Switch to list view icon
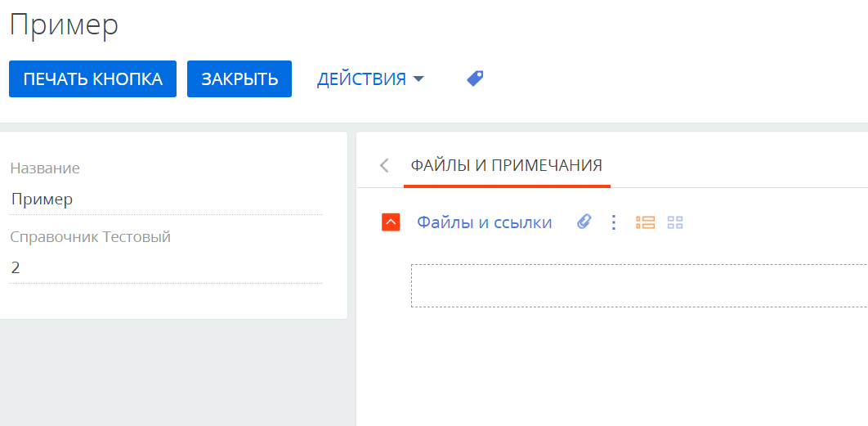Viewport: 868px width, 426px height. (x=646, y=222)
